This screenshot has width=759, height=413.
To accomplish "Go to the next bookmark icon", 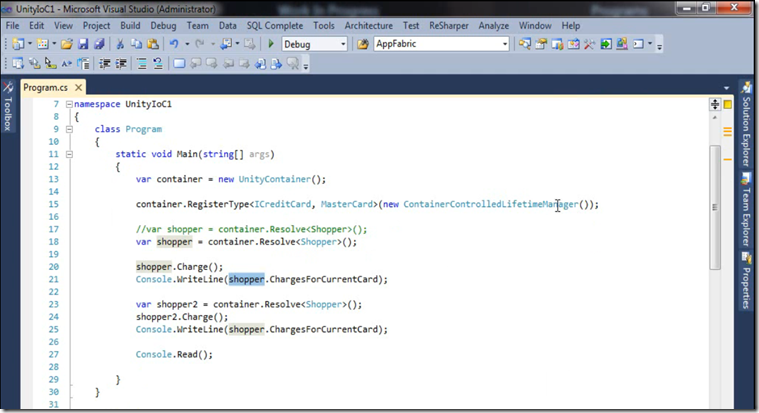I will (x=212, y=63).
